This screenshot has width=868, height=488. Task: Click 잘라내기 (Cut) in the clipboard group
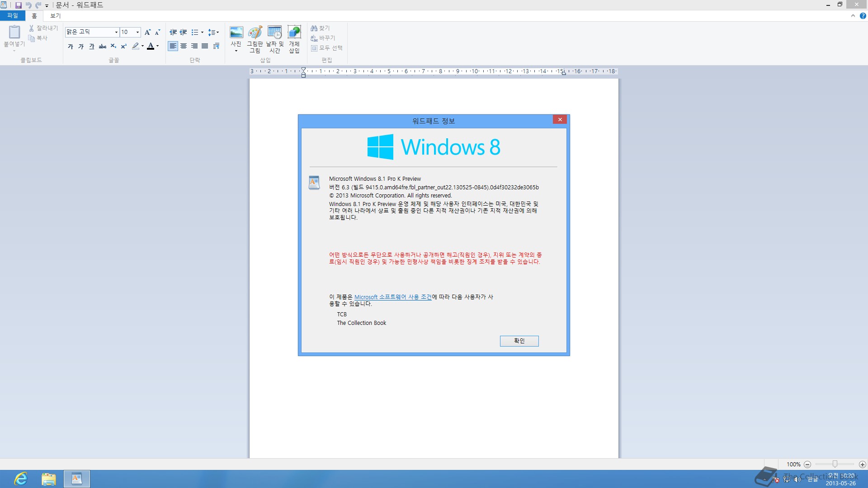tap(43, 28)
